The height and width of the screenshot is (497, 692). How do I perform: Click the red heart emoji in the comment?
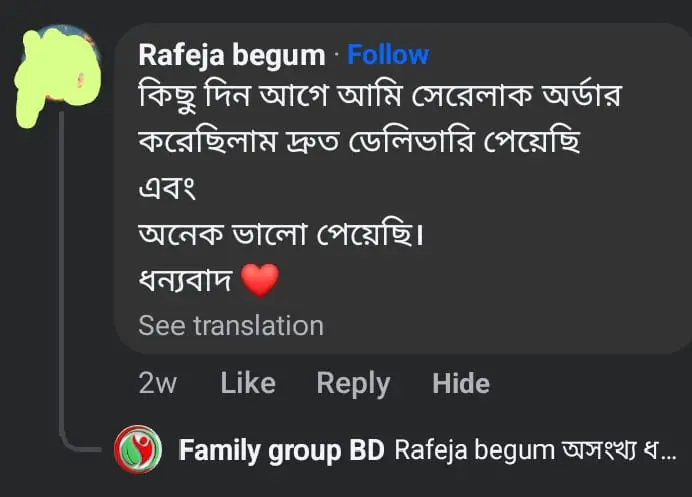click(x=260, y=281)
